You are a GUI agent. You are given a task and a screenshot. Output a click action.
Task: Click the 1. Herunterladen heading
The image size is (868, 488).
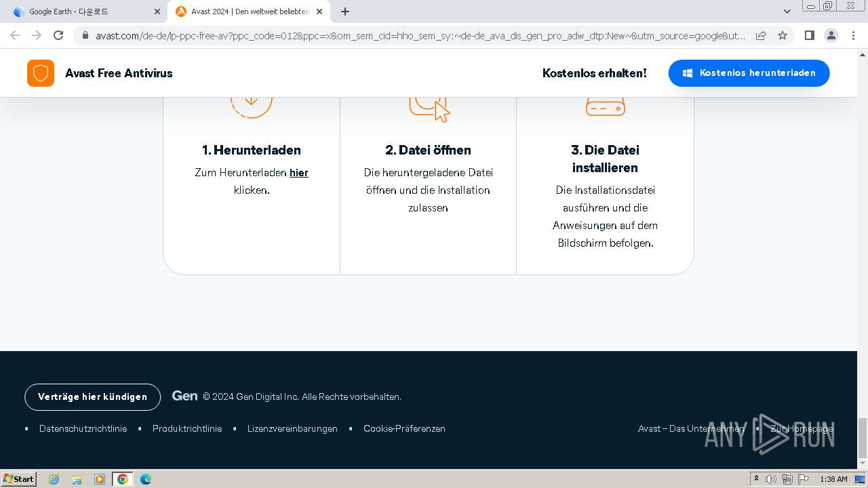pos(252,150)
